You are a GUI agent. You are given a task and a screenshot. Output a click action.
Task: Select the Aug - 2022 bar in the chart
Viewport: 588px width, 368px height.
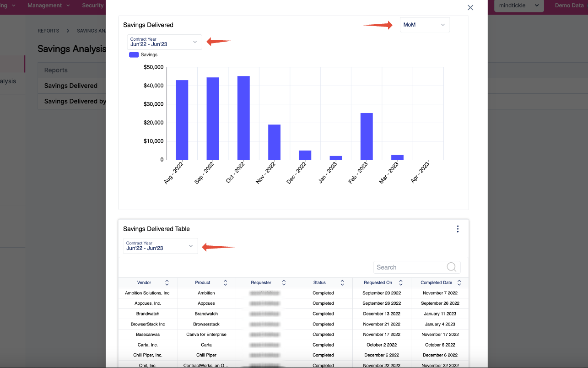click(x=182, y=120)
